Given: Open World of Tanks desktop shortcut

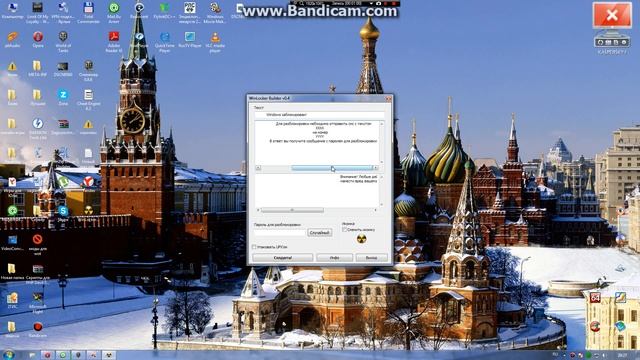Looking at the screenshot, I should (63, 42).
